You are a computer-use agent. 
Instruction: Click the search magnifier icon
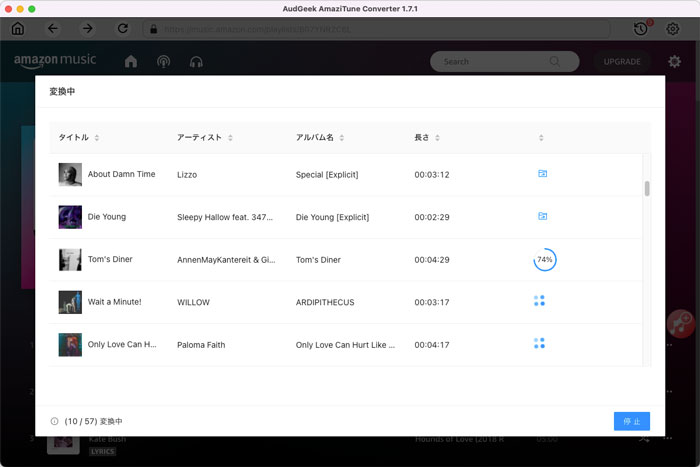555,61
